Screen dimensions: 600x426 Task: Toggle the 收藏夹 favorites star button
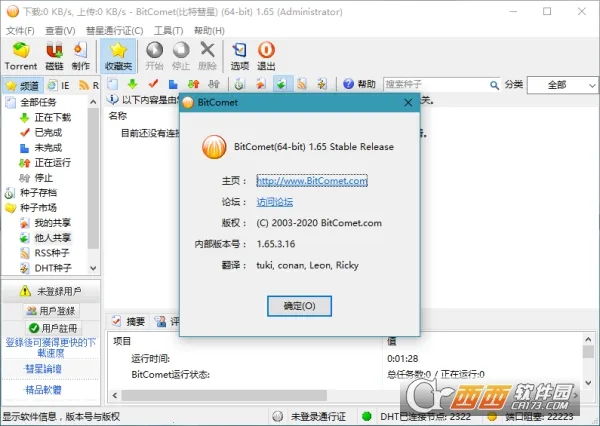pyautogui.click(x=118, y=55)
